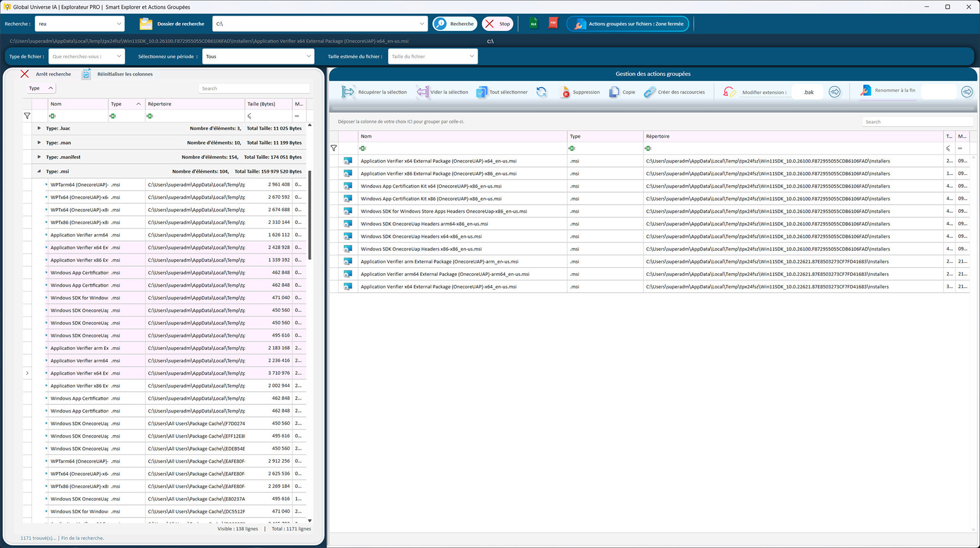The width and height of the screenshot is (980, 548).
Task: Toggle Actions groupées sur fichiers zone
Action: 628,24
